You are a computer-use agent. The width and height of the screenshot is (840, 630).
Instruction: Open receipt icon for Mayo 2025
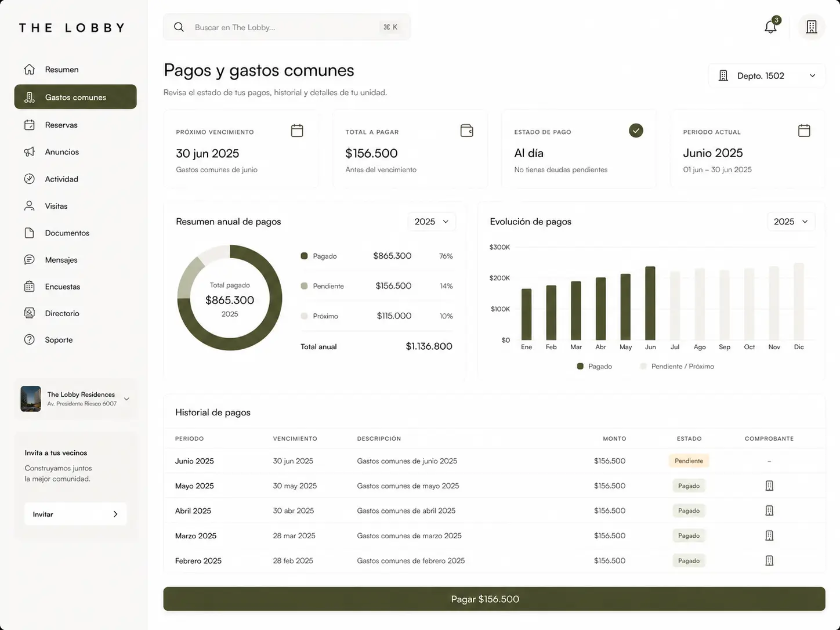coord(769,486)
